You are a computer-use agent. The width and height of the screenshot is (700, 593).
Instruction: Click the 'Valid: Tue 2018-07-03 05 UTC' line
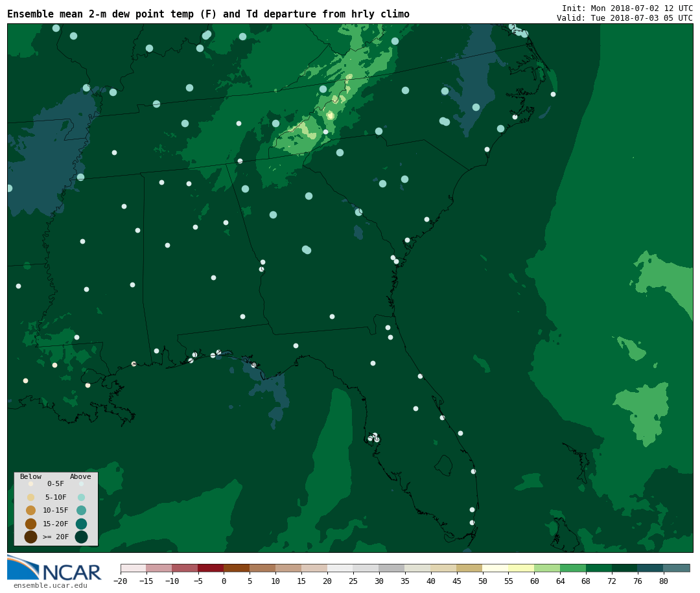tap(625, 18)
